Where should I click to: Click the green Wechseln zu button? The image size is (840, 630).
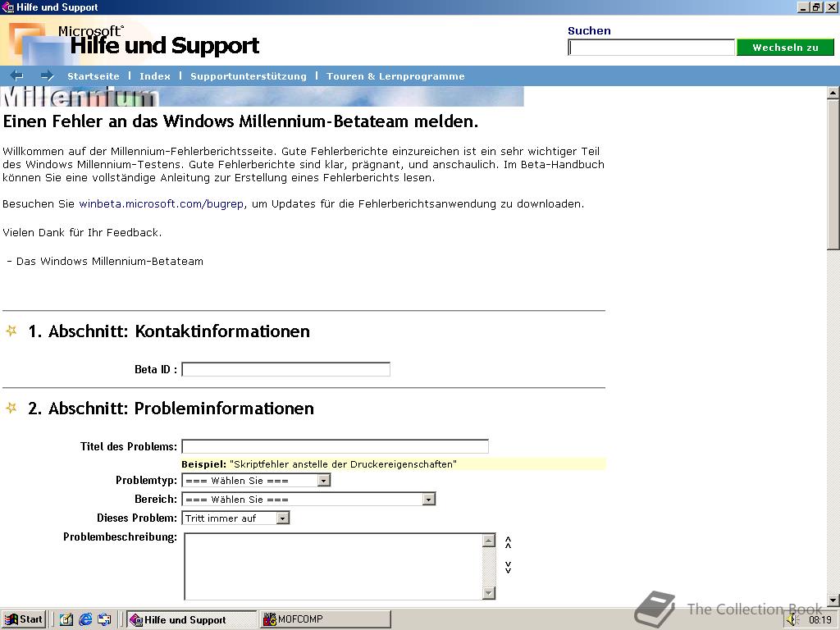(x=785, y=47)
